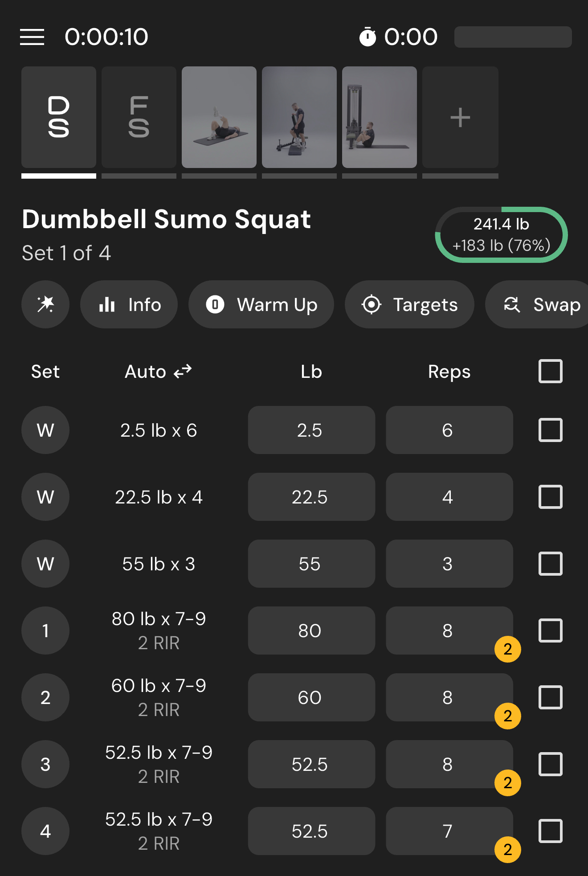This screenshot has height=876, width=588.
Task: Open the hamburger menu
Action: (x=32, y=37)
